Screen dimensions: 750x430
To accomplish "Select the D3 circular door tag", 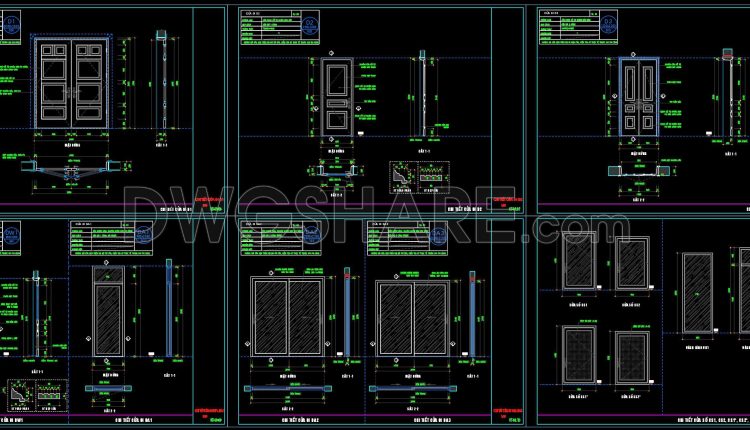I will tap(608, 25).
